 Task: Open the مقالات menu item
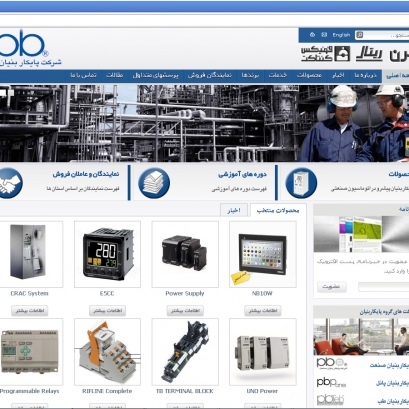[x=114, y=75]
